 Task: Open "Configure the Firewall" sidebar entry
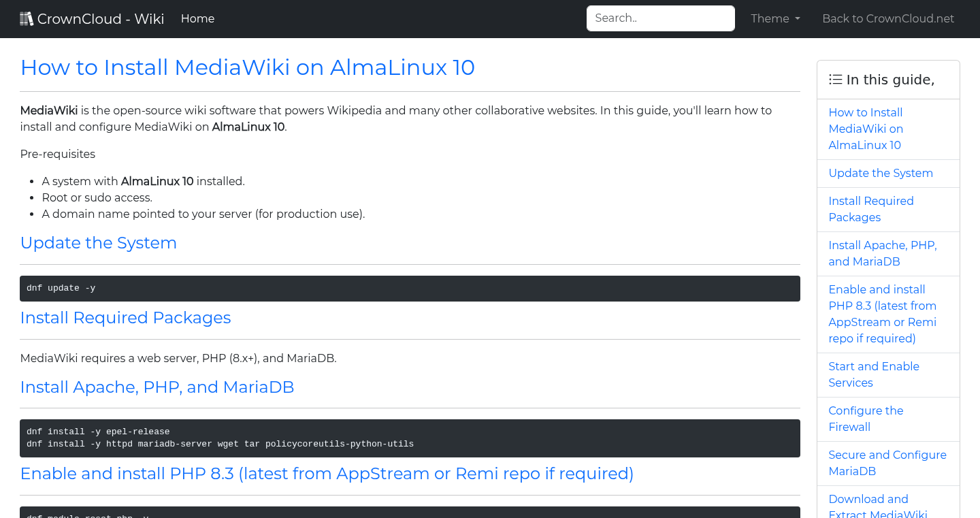click(866, 419)
